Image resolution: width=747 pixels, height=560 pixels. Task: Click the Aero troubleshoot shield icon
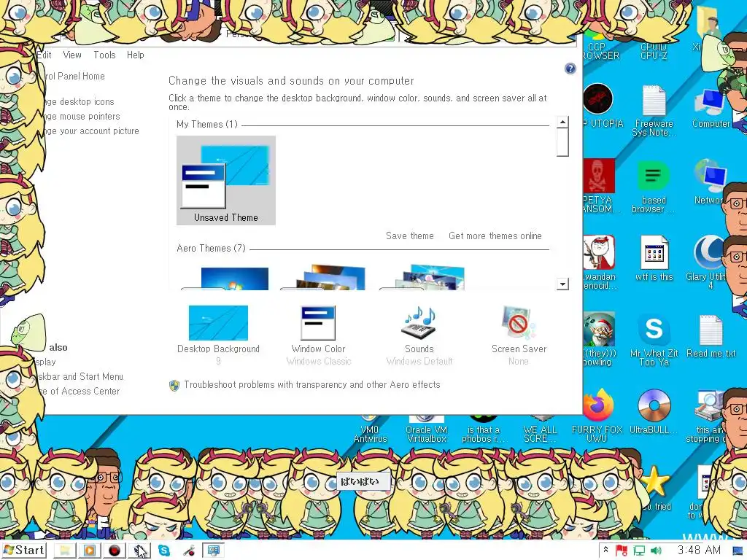[174, 385]
